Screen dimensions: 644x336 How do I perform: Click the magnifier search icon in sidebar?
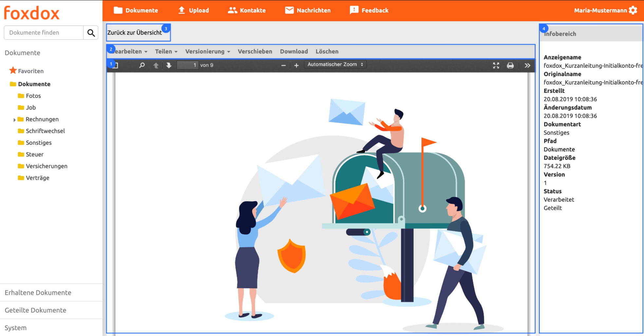91,33
